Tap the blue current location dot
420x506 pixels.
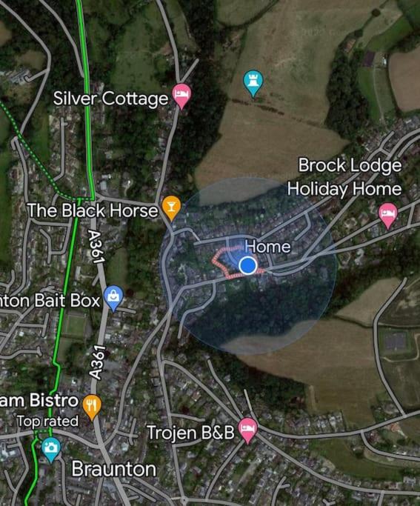(248, 265)
